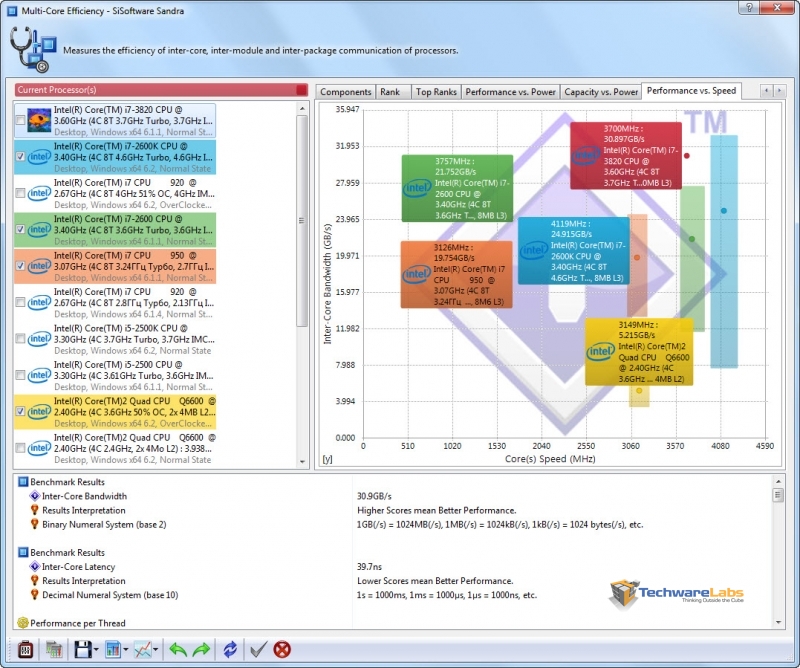Open the bar chart icon dropdown arrow

click(x=126, y=650)
